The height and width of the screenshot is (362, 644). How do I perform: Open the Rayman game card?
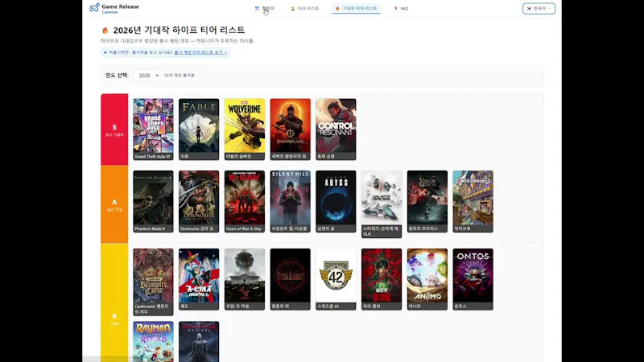[153, 341]
